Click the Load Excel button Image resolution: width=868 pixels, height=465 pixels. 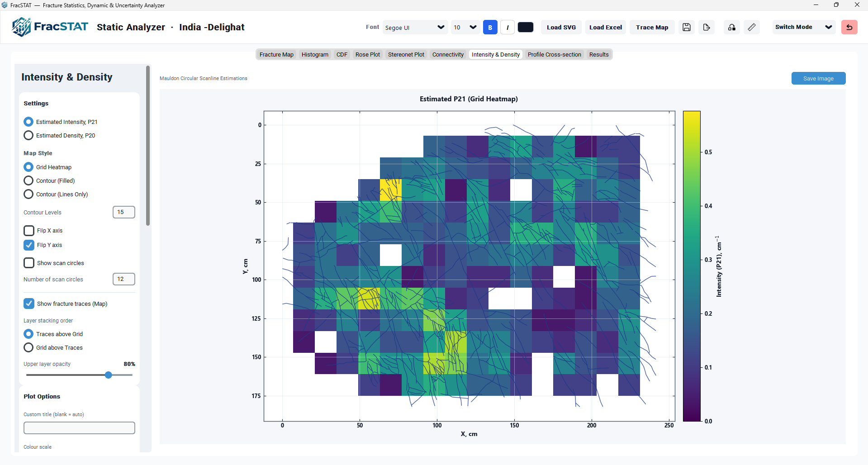606,27
